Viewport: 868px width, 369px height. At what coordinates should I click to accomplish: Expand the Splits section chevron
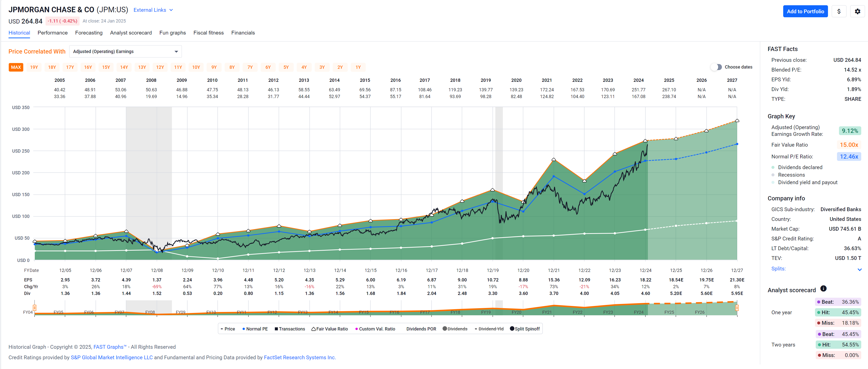[x=859, y=269]
